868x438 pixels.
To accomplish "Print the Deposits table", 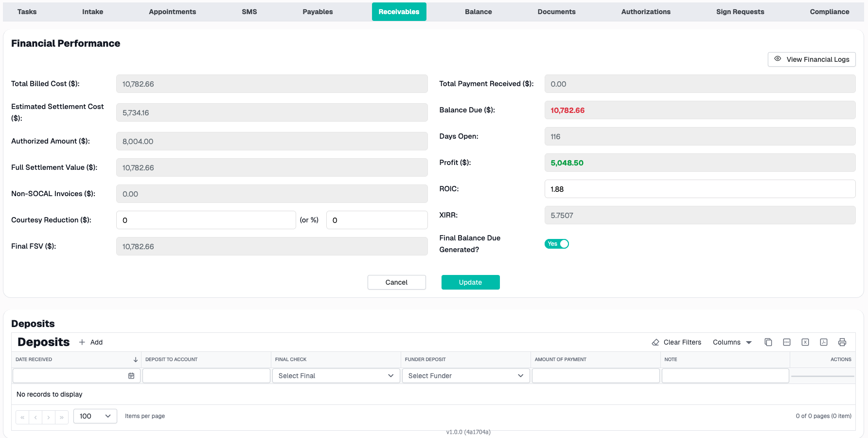I will (842, 342).
